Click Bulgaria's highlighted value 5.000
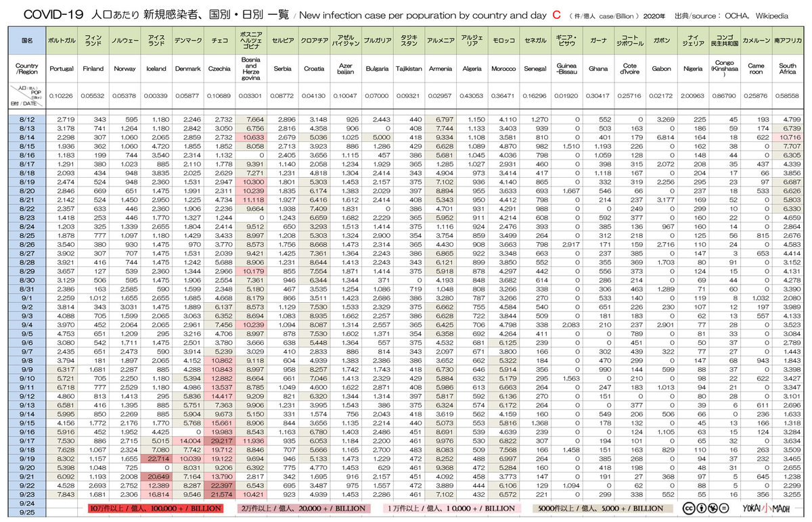This screenshot has height=522, width=812. 379,137
